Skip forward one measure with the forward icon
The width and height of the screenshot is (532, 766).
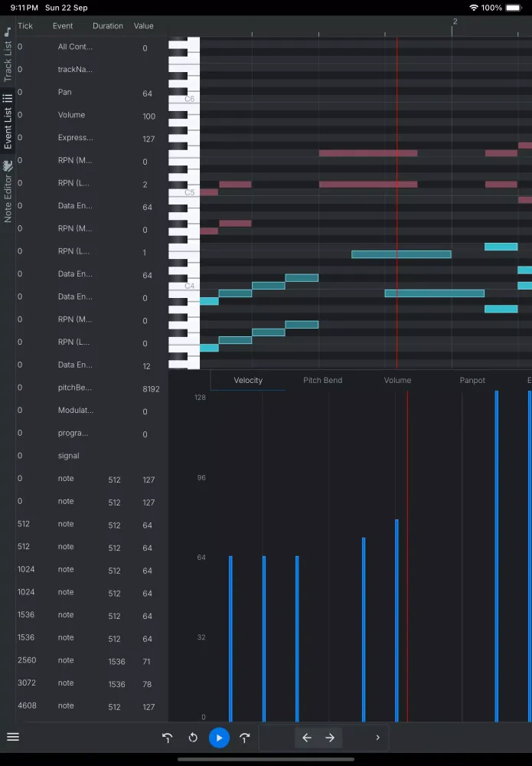(245, 738)
